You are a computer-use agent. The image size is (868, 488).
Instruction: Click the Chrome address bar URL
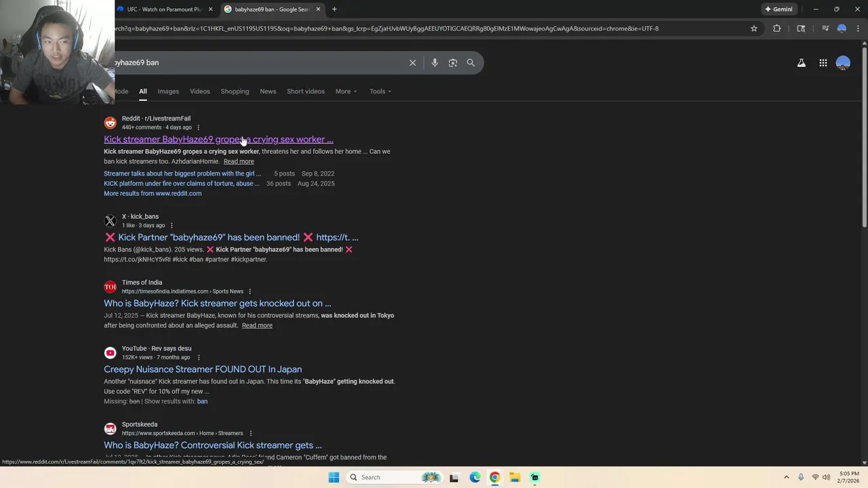point(387,28)
